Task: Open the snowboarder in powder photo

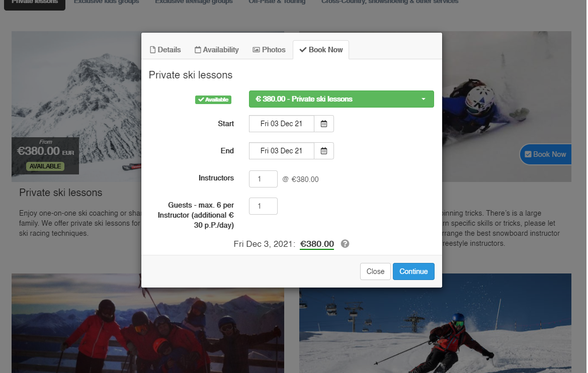Action: [507, 107]
